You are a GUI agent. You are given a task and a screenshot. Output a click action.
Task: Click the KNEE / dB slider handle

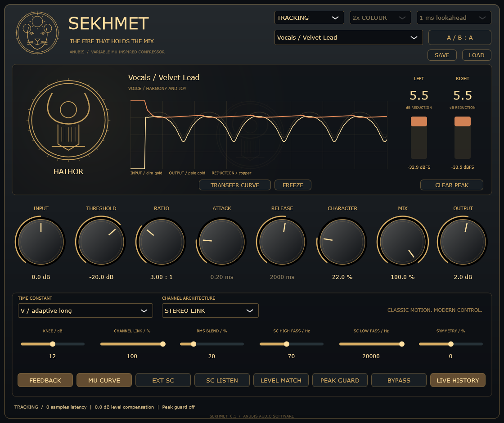pyautogui.click(x=53, y=344)
